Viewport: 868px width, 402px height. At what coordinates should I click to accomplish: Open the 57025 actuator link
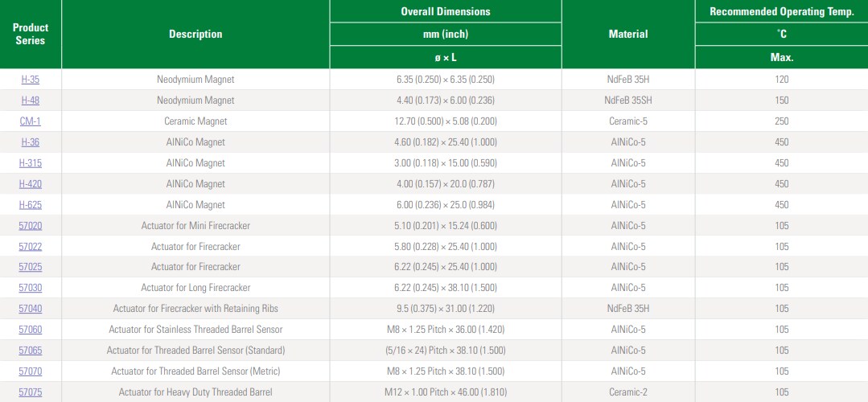click(30, 267)
